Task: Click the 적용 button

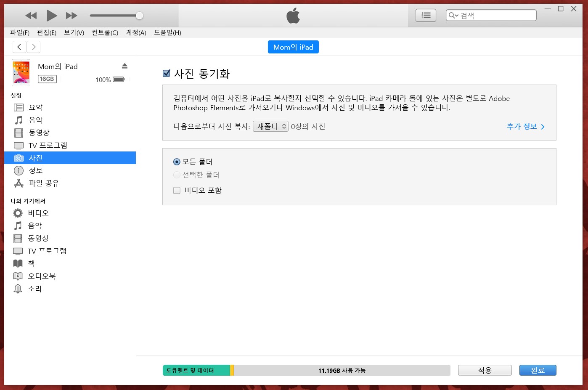Action: [485, 370]
